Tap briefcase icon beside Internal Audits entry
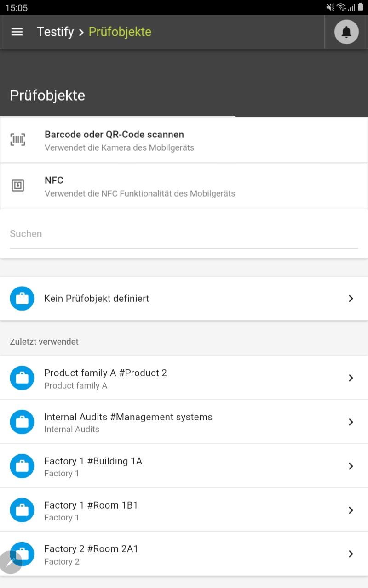Viewport: 368px width, 588px height. 22,422
